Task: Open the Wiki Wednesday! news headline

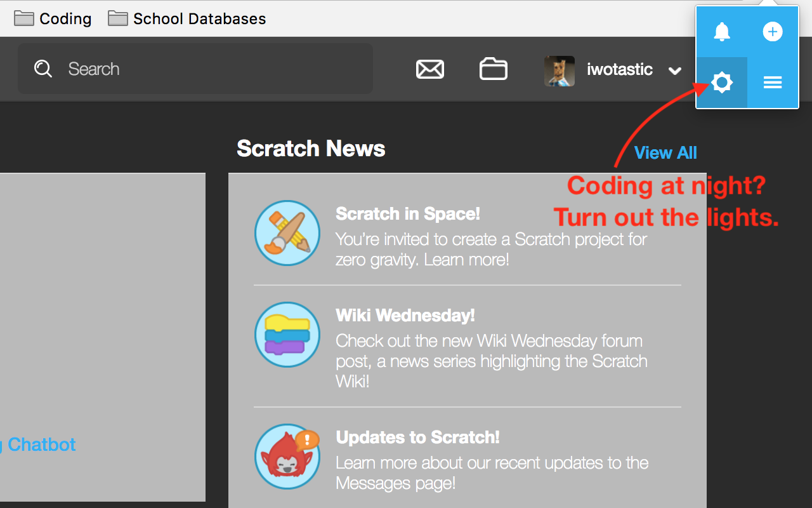Action: pyautogui.click(x=405, y=315)
